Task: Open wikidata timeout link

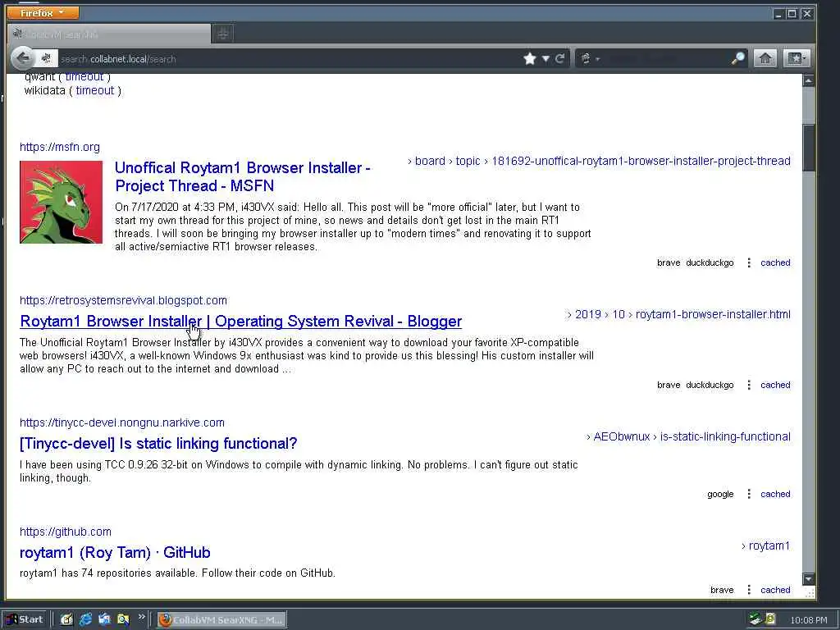Action: pyautogui.click(x=95, y=90)
